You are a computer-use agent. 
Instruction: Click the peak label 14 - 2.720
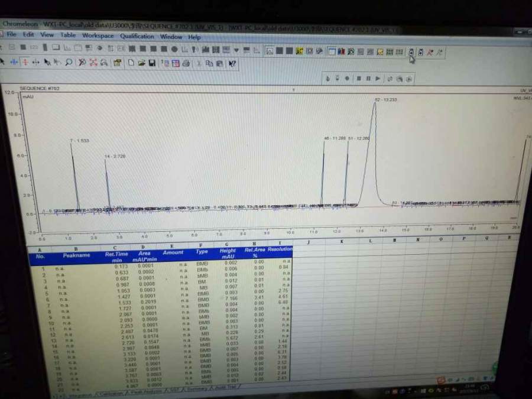115,157
